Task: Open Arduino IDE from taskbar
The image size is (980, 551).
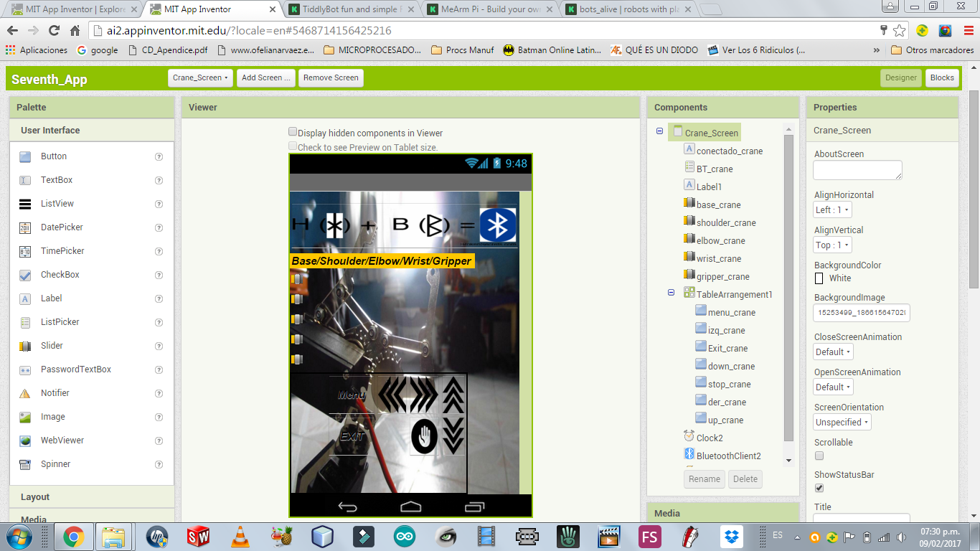Action: 404,537
